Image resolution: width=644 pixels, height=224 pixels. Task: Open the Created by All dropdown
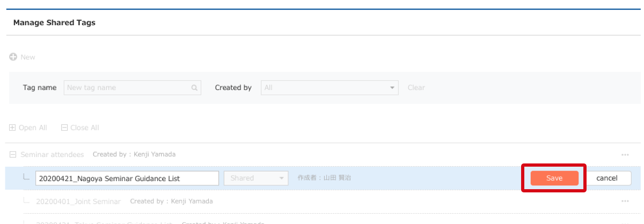click(330, 87)
